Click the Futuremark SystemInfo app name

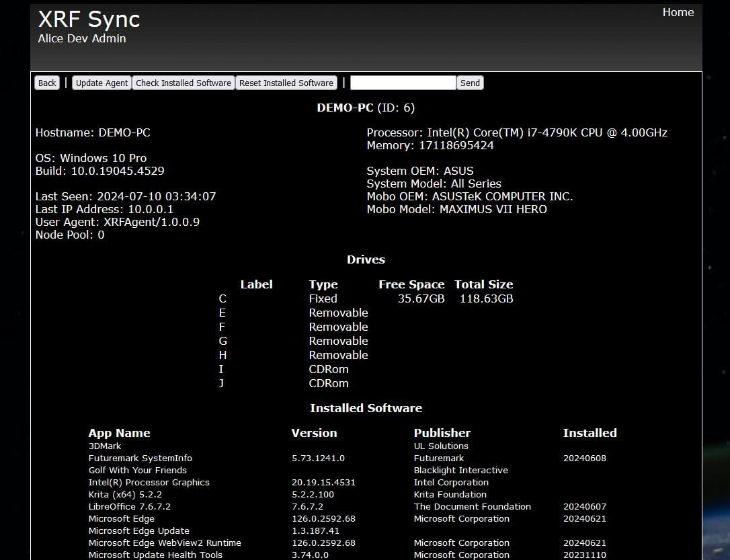pos(140,458)
